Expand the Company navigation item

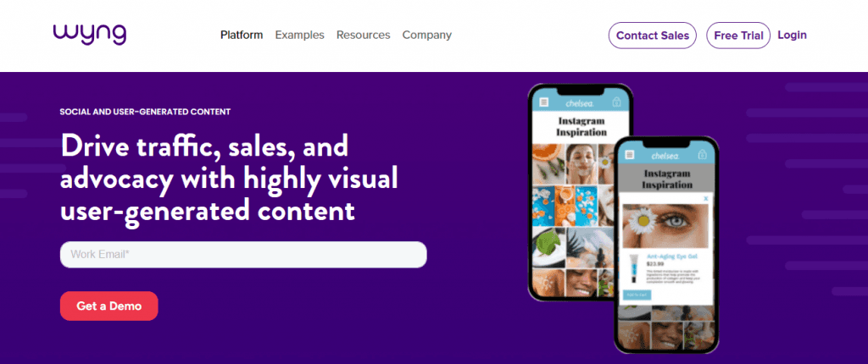click(x=427, y=35)
